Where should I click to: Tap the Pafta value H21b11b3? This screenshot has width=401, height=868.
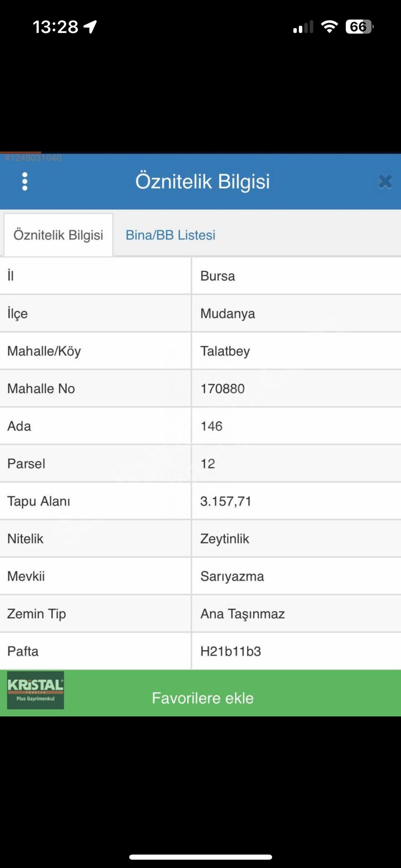(231, 651)
